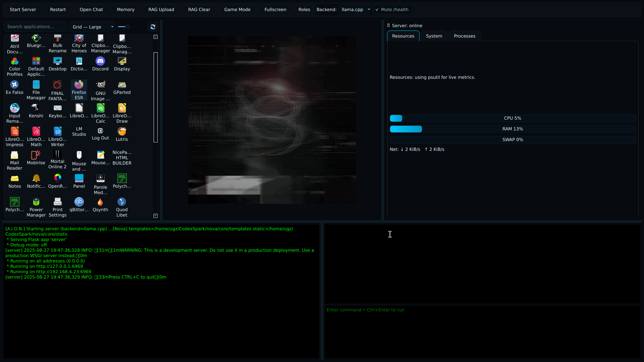Open LM Studio app entry
This screenshot has height=362, width=644.
point(79,131)
